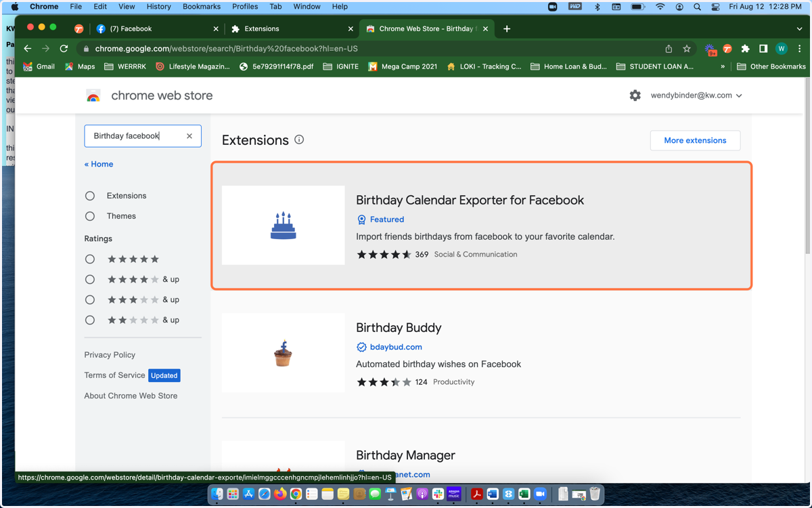Open Adobe Acrobat from the dock

click(x=476, y=494)
